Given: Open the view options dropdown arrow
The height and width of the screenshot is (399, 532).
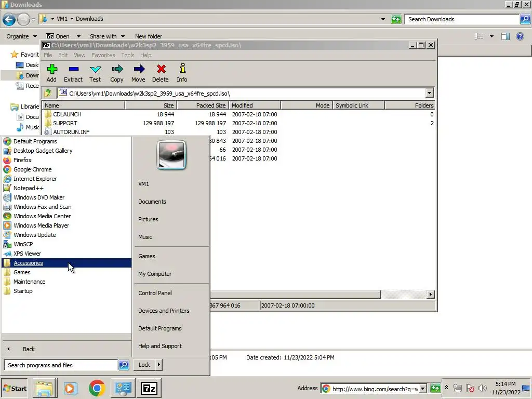Looking at the screenshot, I should point(491,36).
